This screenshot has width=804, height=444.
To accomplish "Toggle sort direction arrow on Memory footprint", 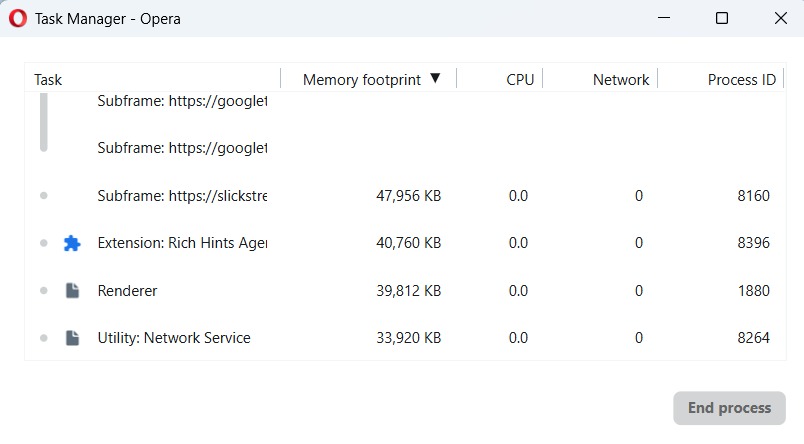I will (x=435, y=79).
